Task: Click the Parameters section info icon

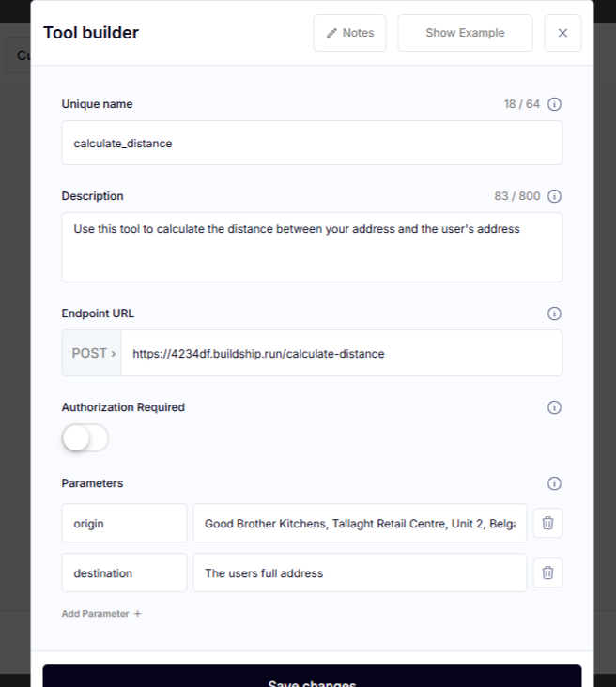Action: click(x=554, y=483)
